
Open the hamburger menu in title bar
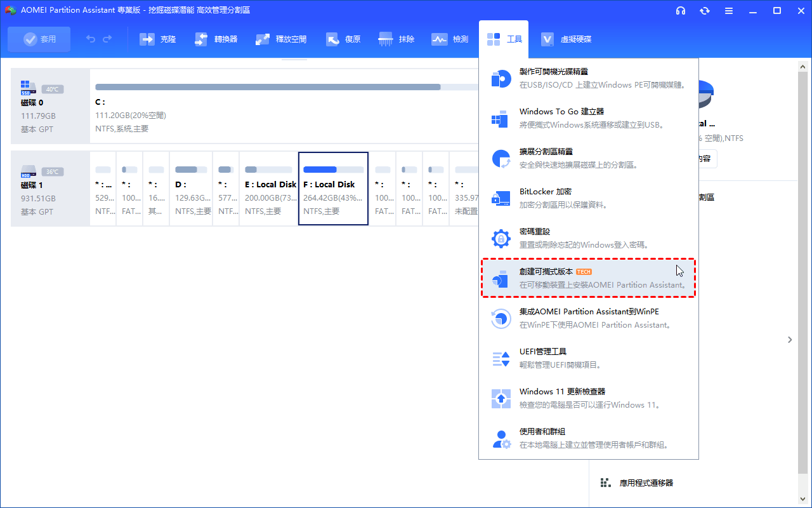point(729,11)
